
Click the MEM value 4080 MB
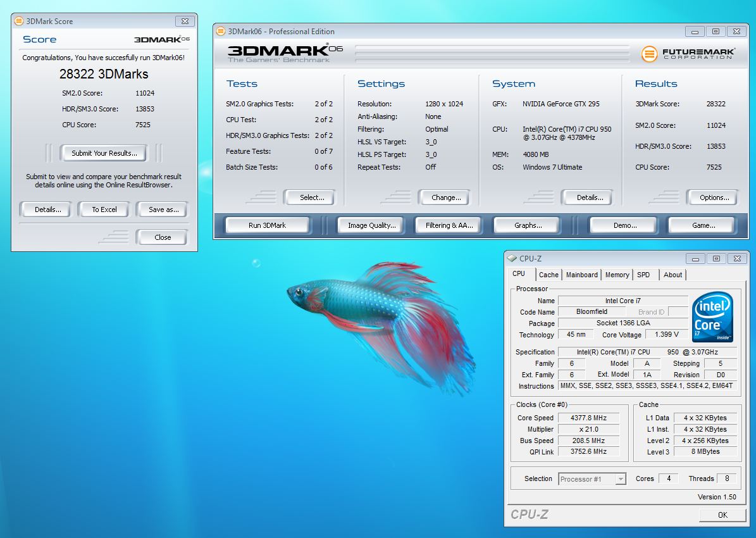(536, 154)
